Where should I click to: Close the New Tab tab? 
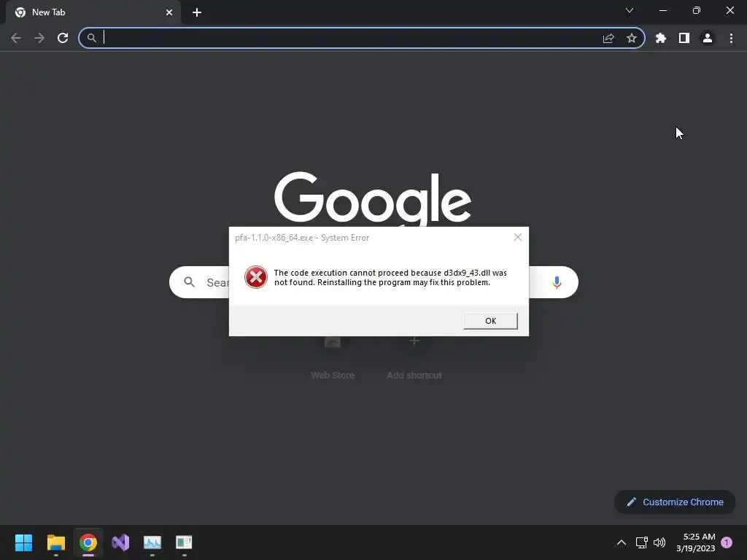(x=169, y=12)
